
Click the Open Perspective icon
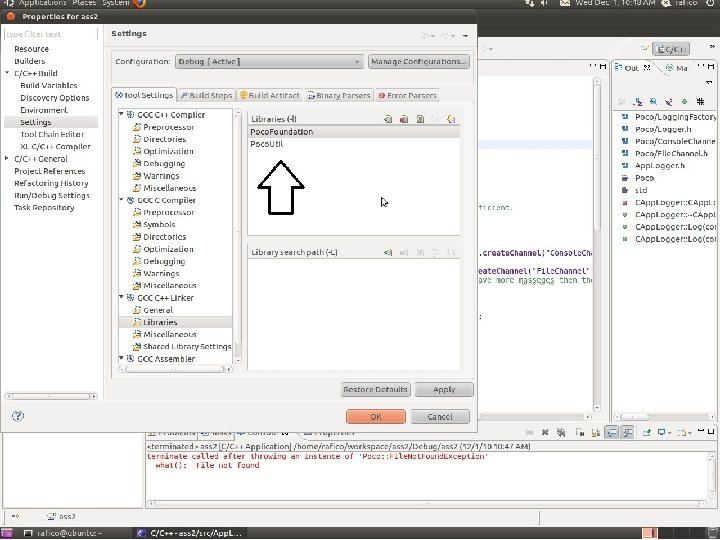[x=646, y=49]
